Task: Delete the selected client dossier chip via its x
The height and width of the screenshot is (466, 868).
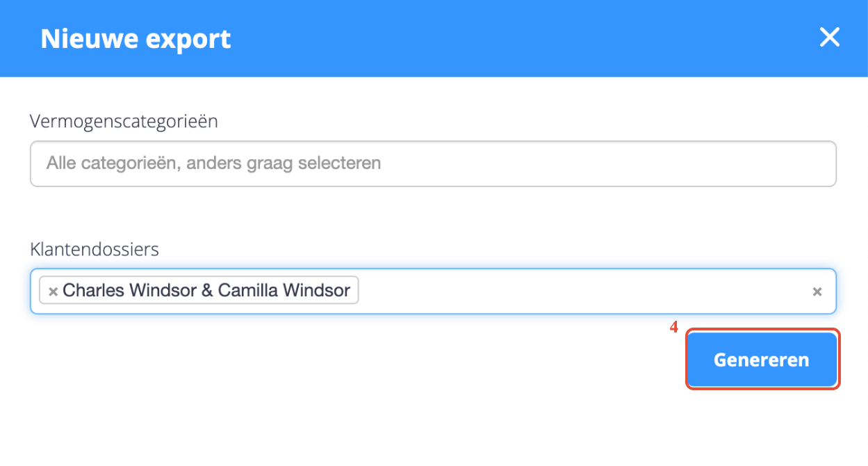Action: (53, 291)
